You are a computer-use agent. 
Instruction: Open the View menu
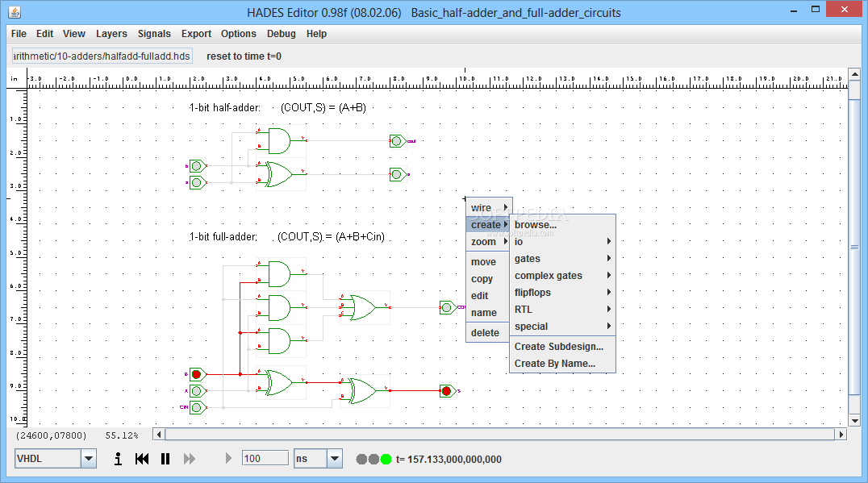point(73,34)
